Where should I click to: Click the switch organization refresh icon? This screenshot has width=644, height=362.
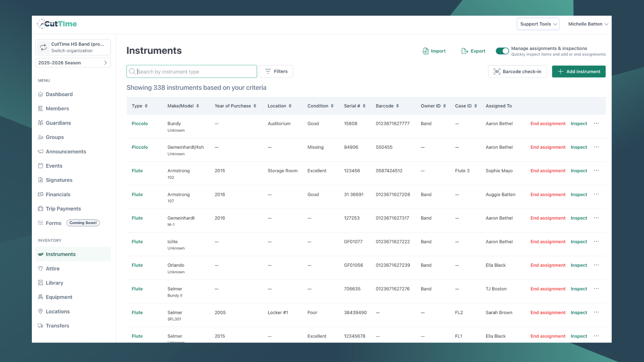(43, 47)
